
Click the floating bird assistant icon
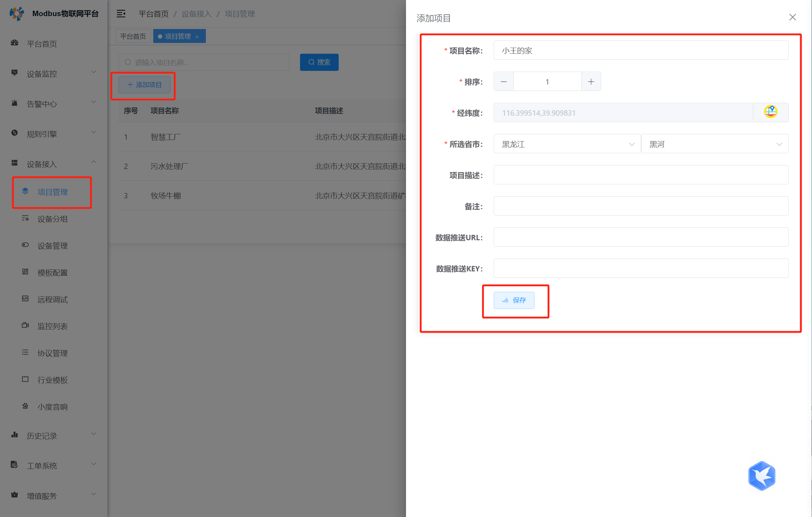pyautogui.click(x=762, y=475)
